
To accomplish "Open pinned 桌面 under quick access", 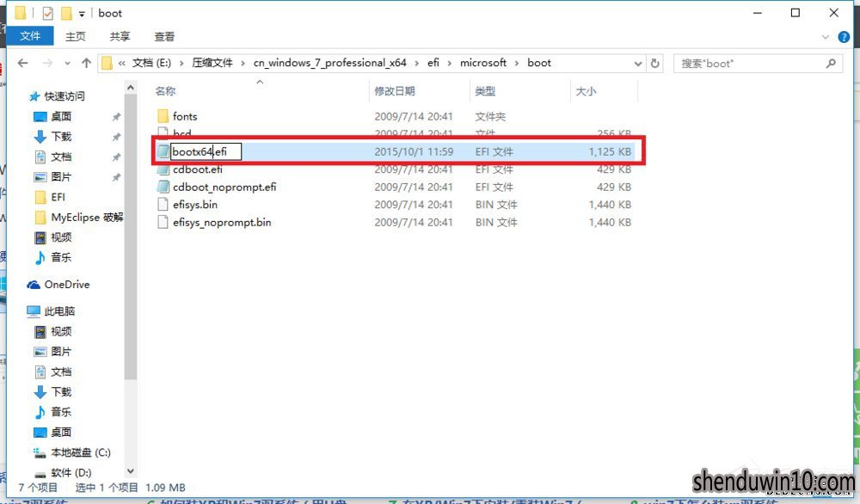I will click(x=61, y=116).
